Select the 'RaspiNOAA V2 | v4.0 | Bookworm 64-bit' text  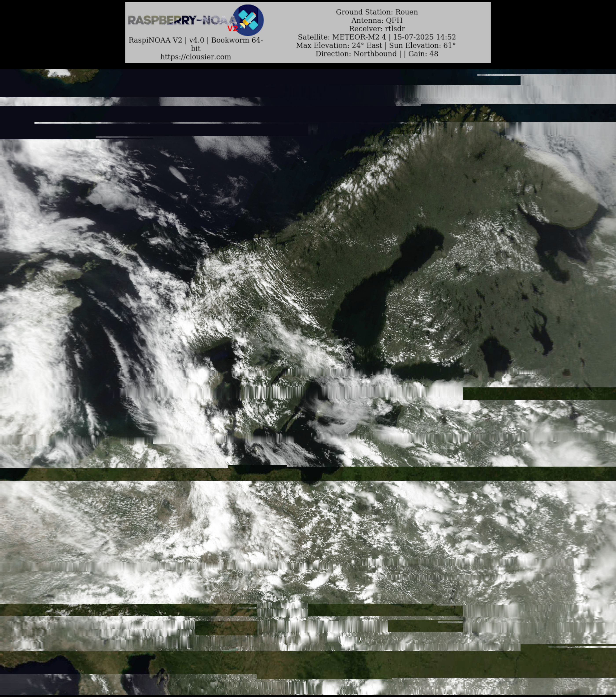point(196,44)
